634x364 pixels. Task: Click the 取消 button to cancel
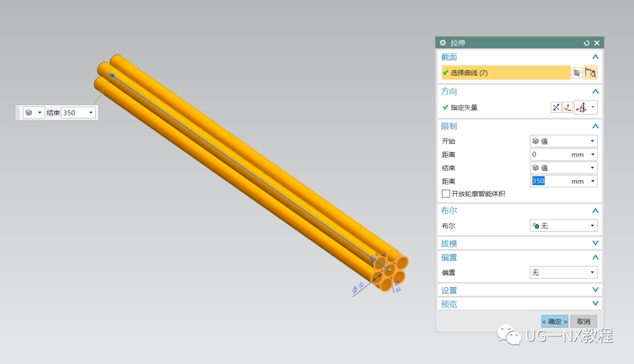tap(583, 321)
